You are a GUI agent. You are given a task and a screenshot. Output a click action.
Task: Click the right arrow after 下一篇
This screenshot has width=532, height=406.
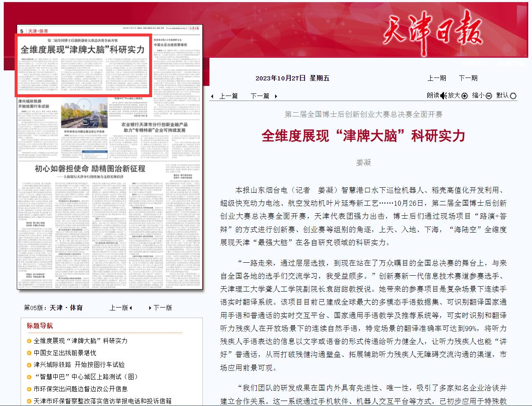pos(276,96)
